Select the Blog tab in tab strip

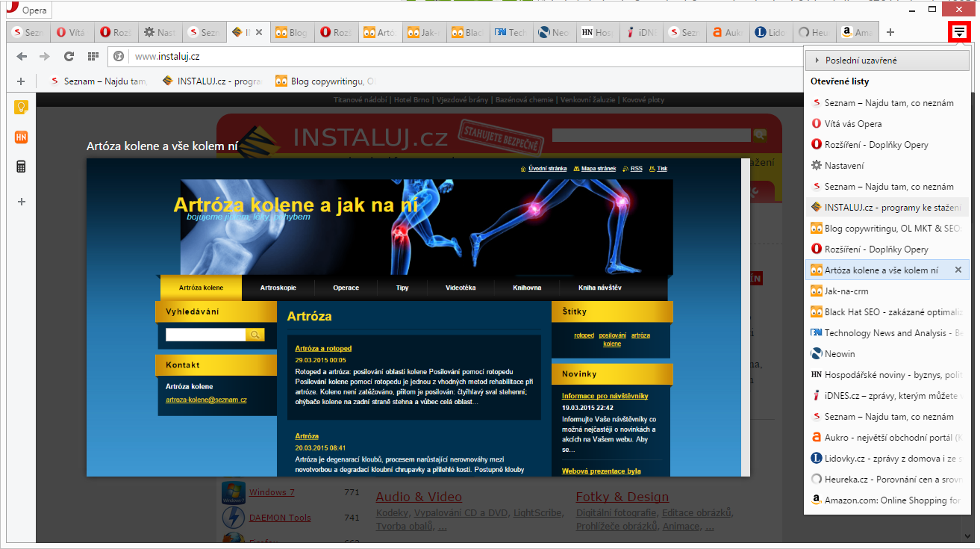tap(291, 32)
